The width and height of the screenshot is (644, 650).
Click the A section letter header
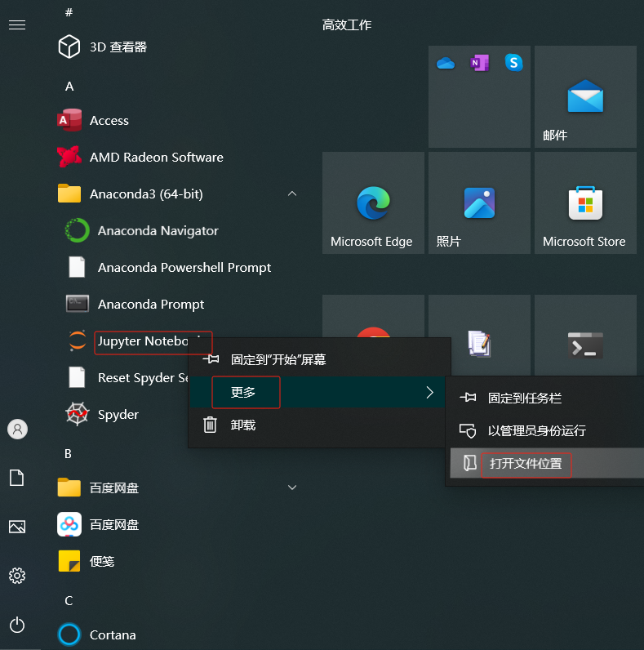click(69, 87)
